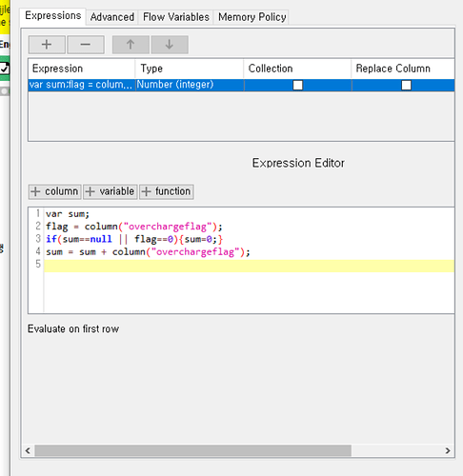This screenshot has height=476, width=463.
Task: Open the Memory Policy tab
Action: 252,17
